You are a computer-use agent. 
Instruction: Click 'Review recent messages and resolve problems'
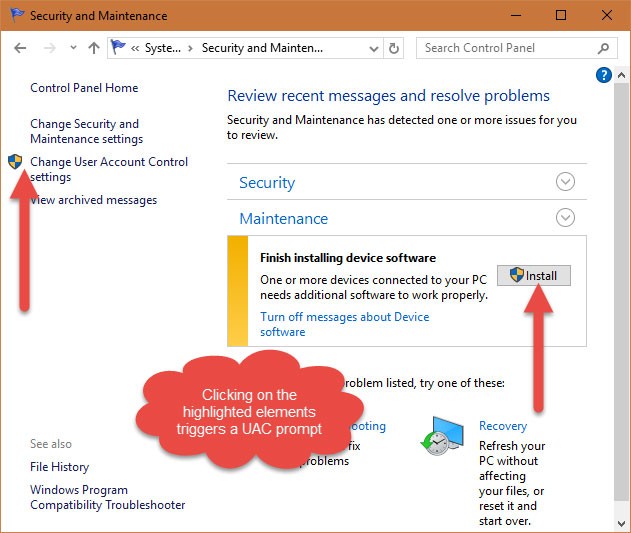coord(388,96)
